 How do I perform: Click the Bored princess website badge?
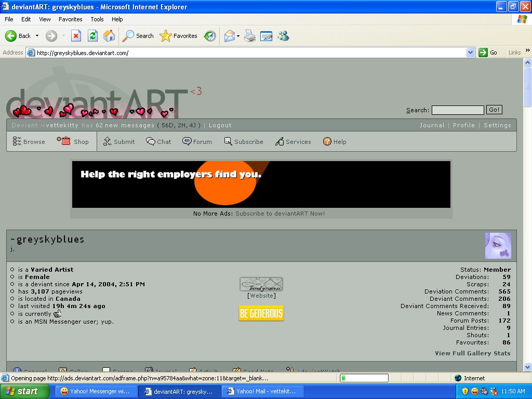[261, 284]
